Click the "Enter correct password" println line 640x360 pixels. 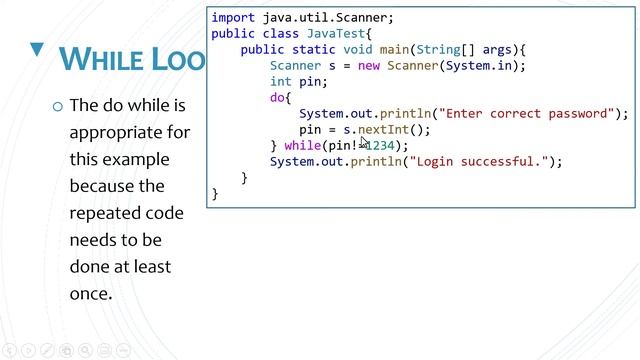click(x=464, y=114)
